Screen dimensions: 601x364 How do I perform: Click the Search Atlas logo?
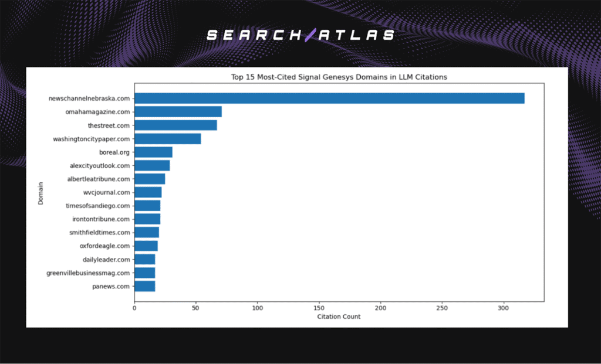click(300, 35)
